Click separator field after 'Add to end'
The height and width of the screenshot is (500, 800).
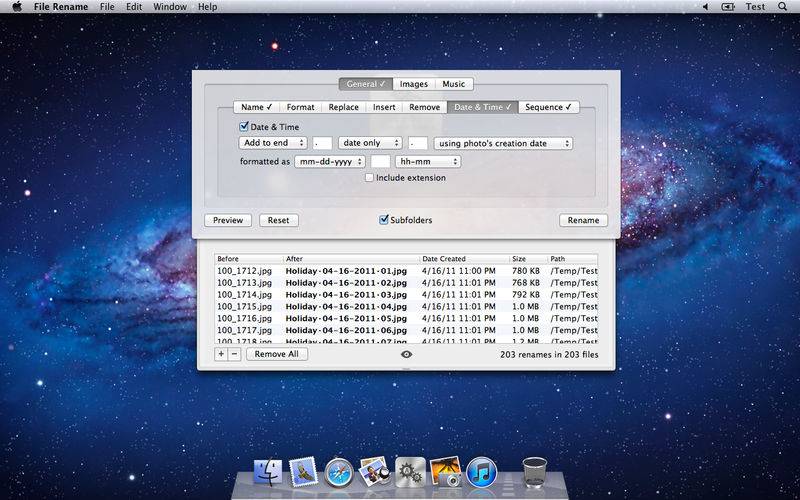(322, 143)
